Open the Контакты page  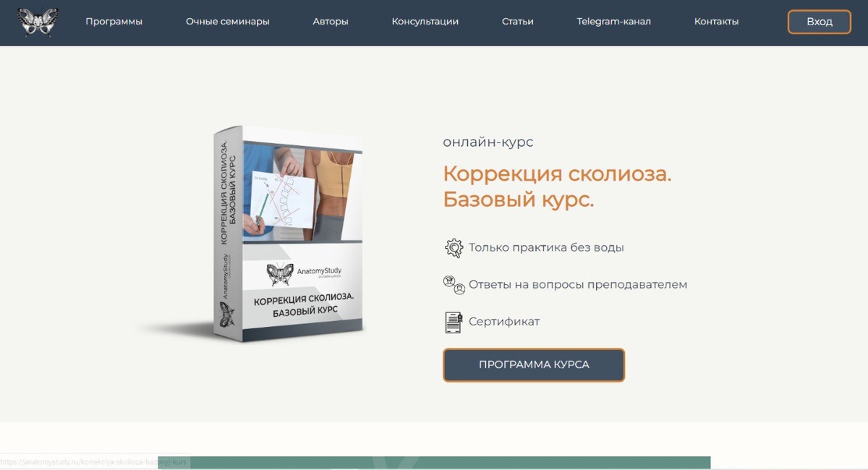click(x=716, y=21)
